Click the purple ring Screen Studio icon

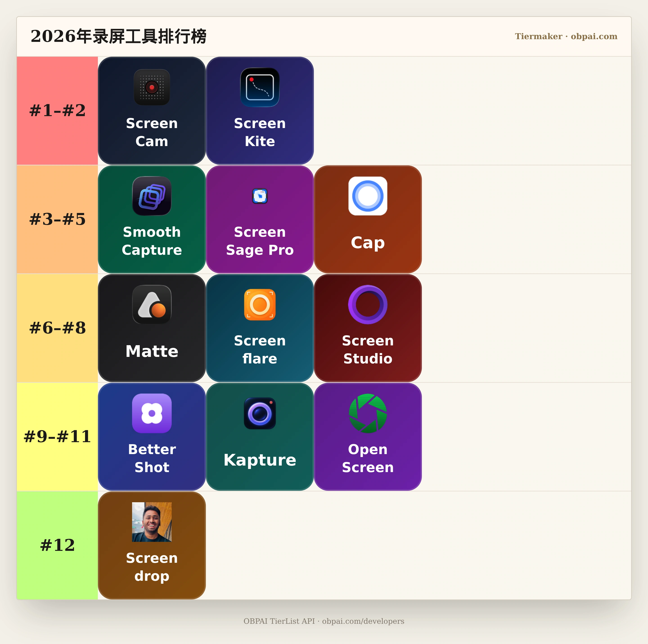[x=368, y=304]
